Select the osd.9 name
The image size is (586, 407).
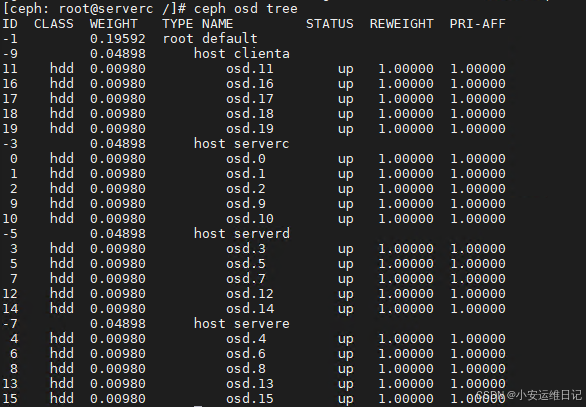pyautogui.click(x=246, y=204)
